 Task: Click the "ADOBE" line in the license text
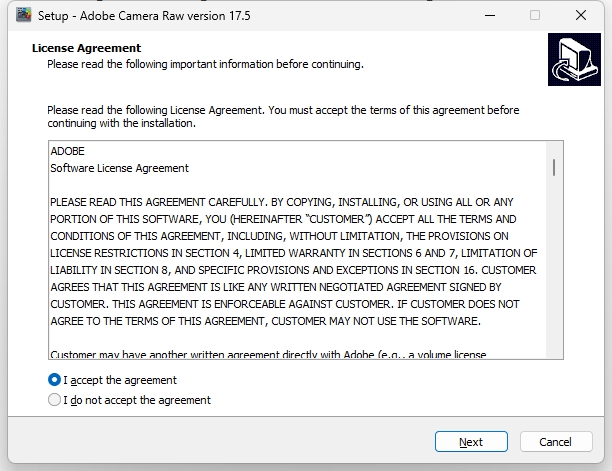68,151
